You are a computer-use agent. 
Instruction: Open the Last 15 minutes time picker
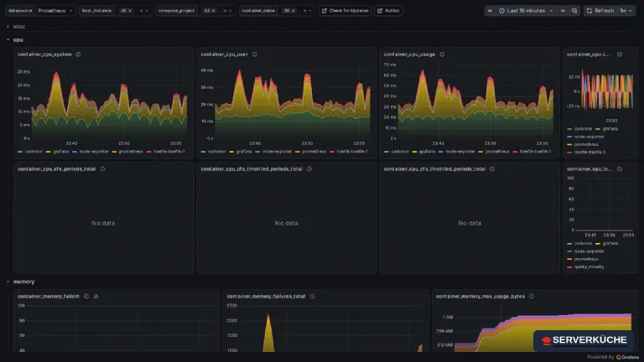tap(526, 11)
